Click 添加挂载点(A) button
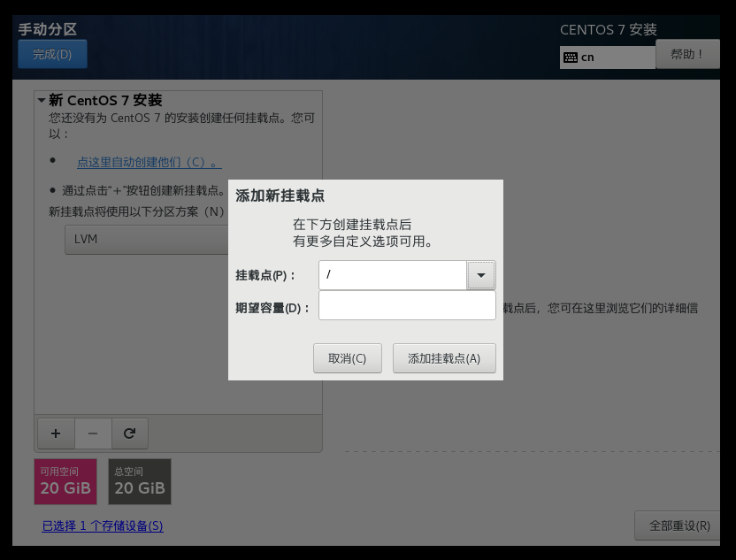736x560 pixels. (x=444, y=358)
